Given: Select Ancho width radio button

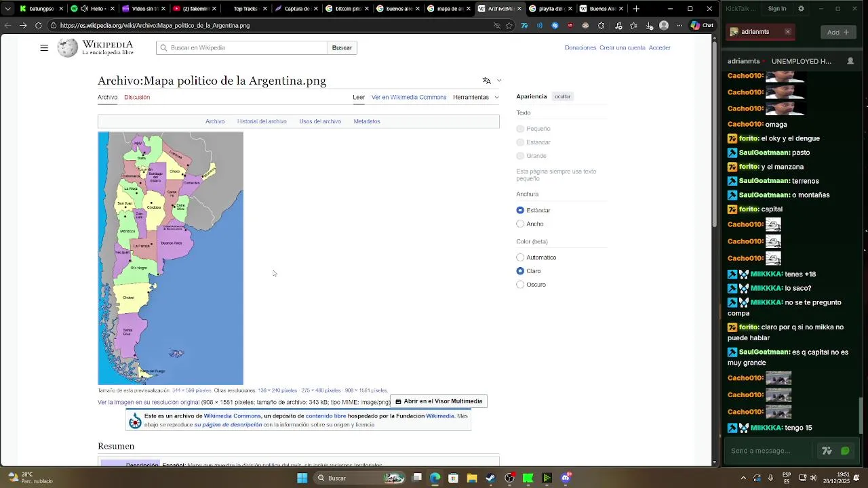Looking at the screenshot, I should coord(520,224).
